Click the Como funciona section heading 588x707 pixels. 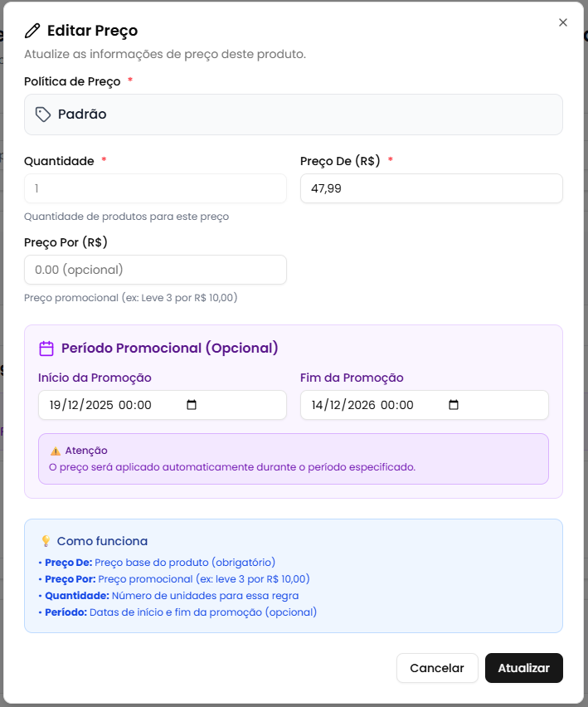(104, 540)
